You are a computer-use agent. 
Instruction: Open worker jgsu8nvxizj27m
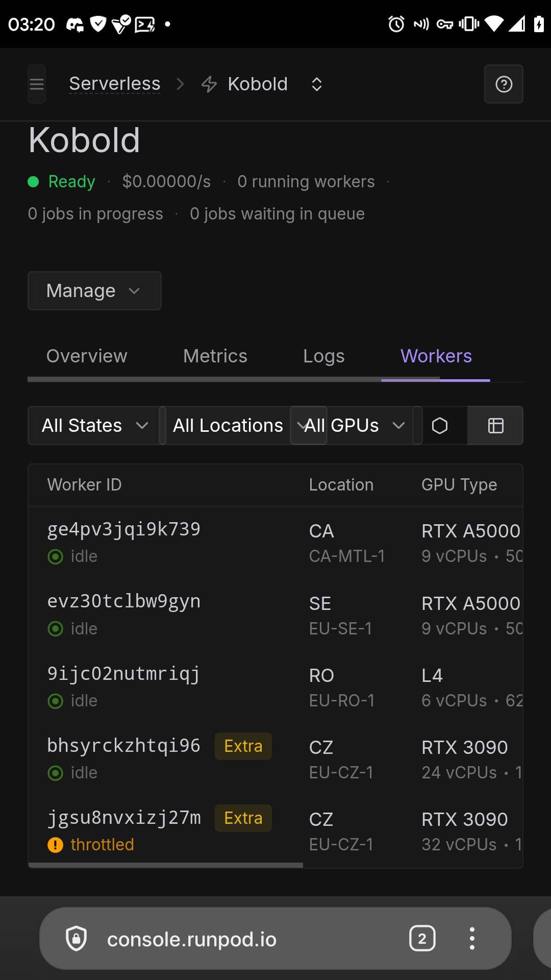coord(124,818)
